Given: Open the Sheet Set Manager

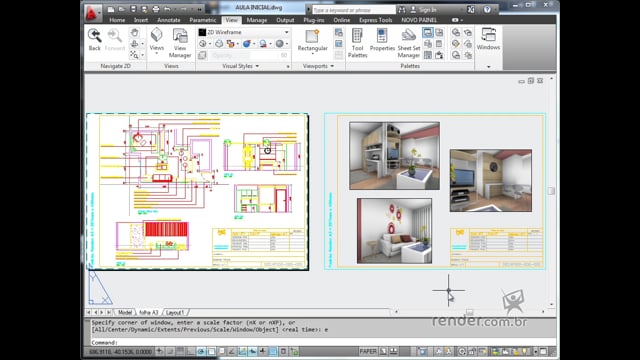Looking at the screenshot, I should [409, 42].
